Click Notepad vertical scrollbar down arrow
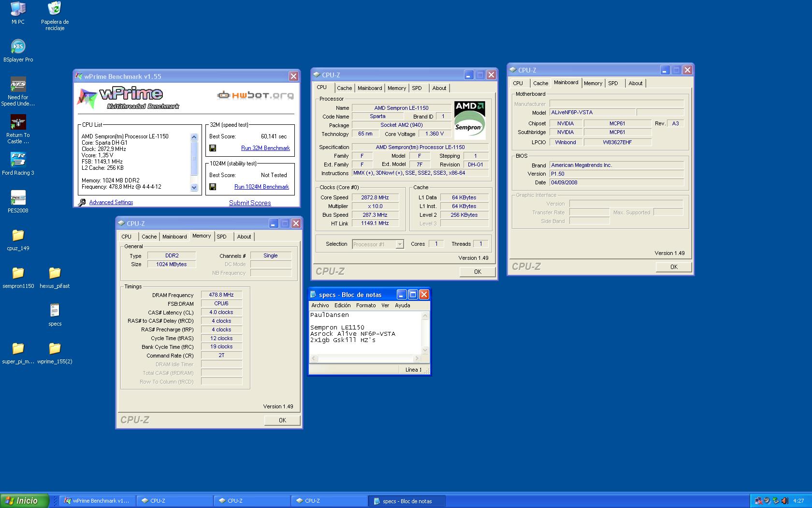Screen dimensions: 812x508 point(425,350)
